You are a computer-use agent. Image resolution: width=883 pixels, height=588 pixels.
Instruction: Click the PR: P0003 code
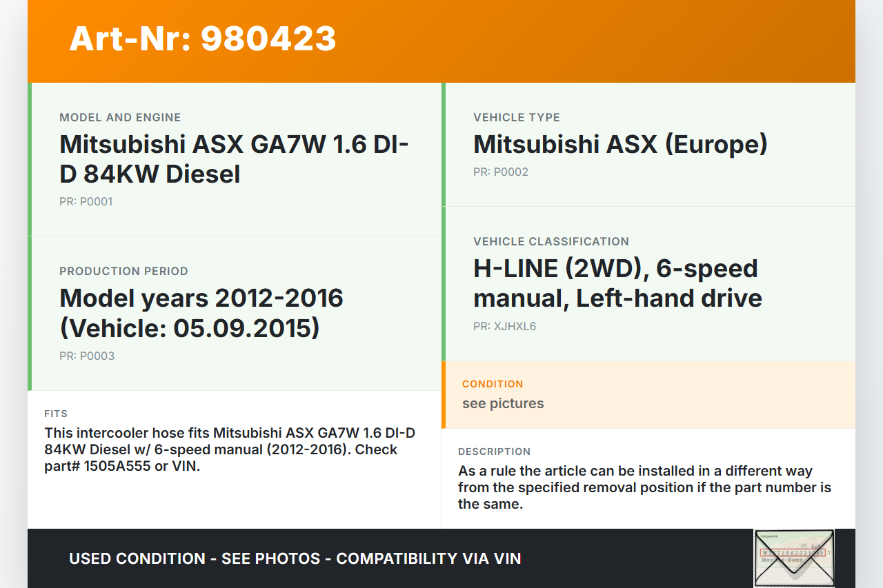tap(87, 356)
